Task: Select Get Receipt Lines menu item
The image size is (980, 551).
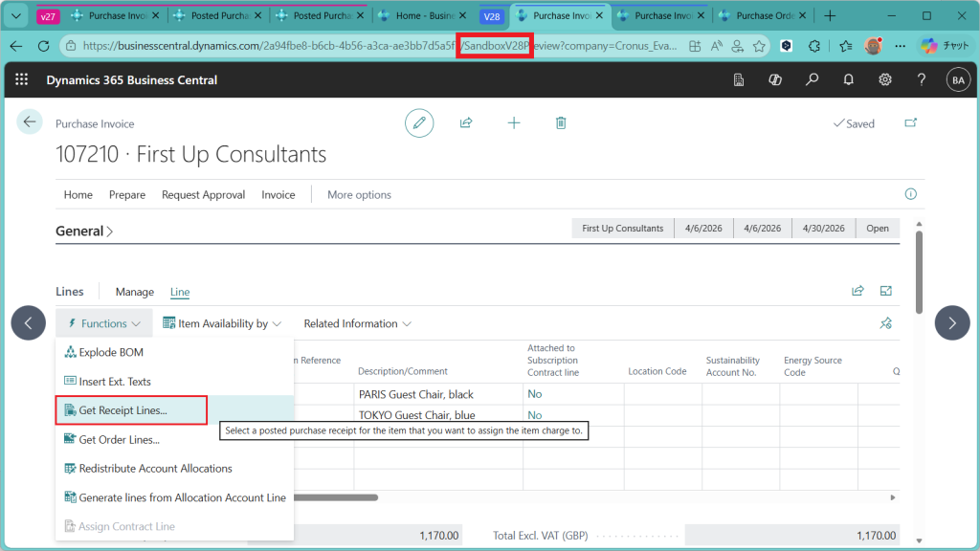Action: (122, 410)
